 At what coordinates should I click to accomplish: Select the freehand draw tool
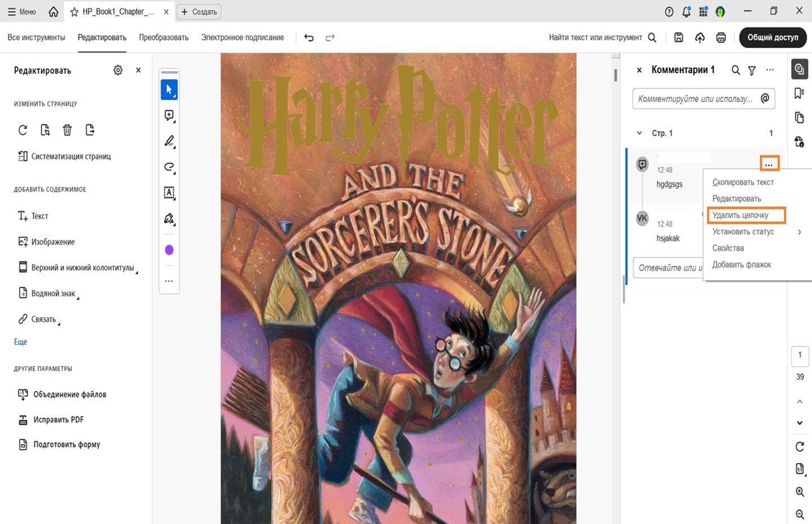169,167
